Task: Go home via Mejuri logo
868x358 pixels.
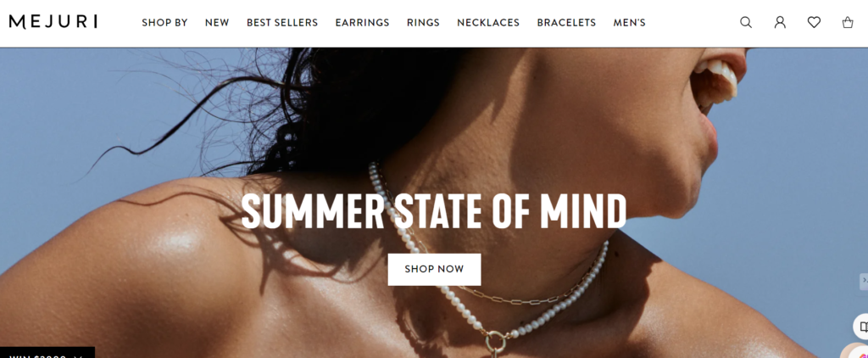Action: 53,22
